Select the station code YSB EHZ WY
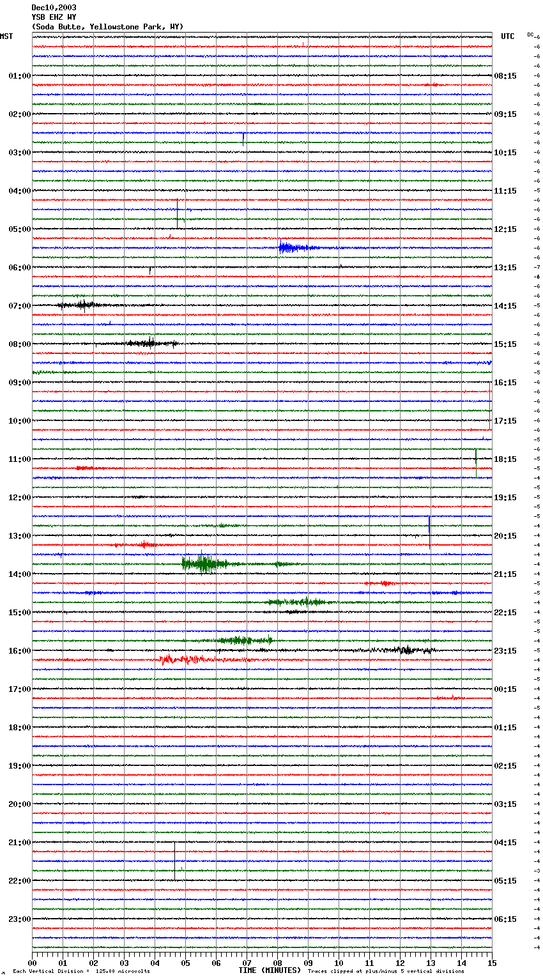The image size is (543, 980). pos(54,17)
